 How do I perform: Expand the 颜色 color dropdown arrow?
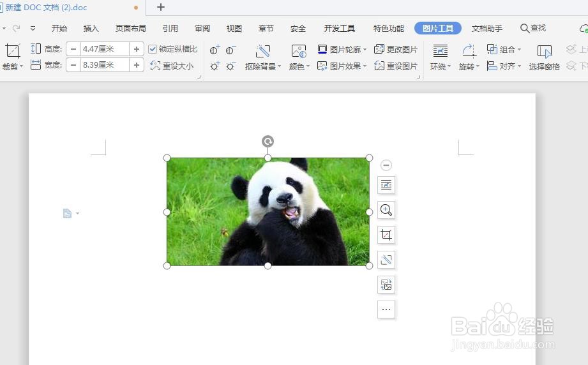pos(308,66)
